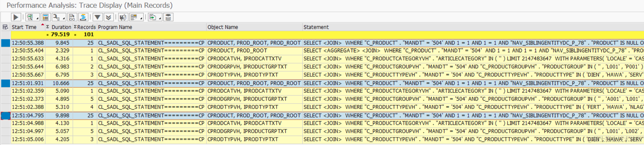
Task: Click the duration value 6.795
Action: 62,75
